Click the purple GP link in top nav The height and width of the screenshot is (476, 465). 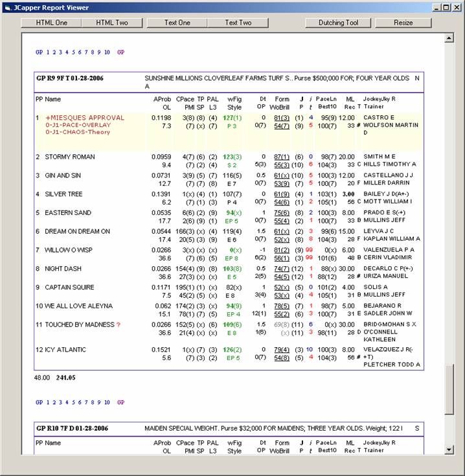121,52
